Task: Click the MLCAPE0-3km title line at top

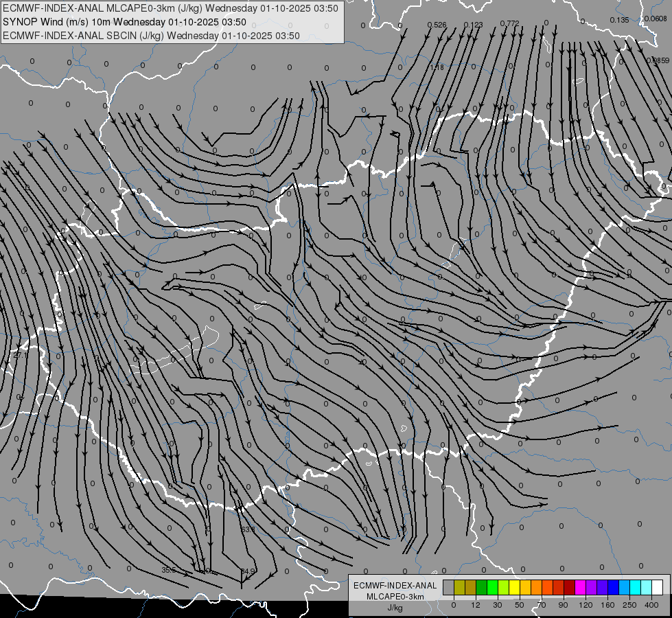Action: point(170,8)
